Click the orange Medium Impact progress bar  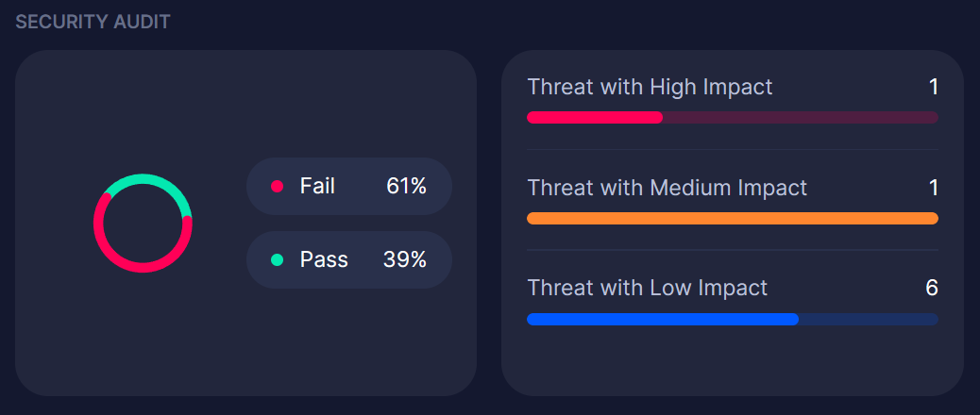pos(732,219)
